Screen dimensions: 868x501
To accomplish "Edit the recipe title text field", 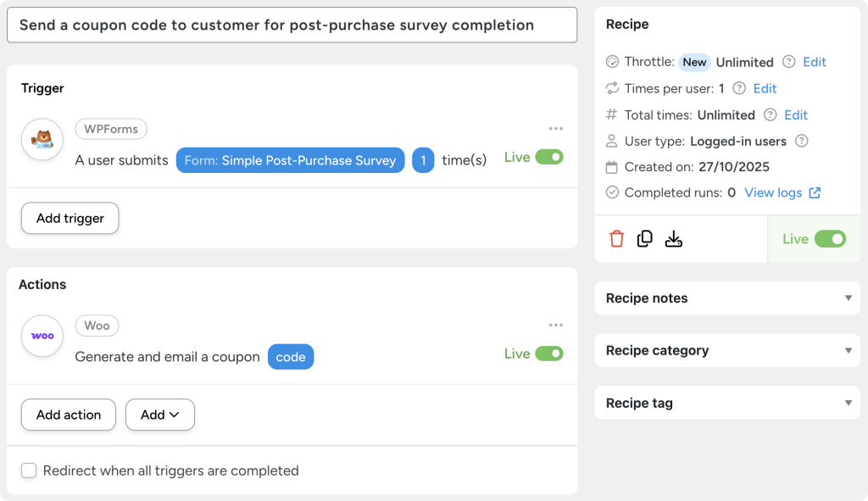I will 290,25.
